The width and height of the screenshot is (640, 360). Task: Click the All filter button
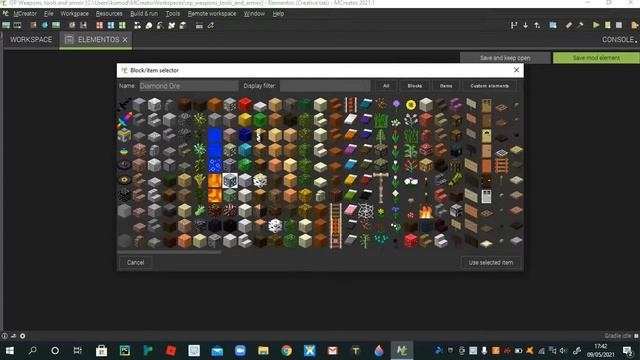point(386,86)
